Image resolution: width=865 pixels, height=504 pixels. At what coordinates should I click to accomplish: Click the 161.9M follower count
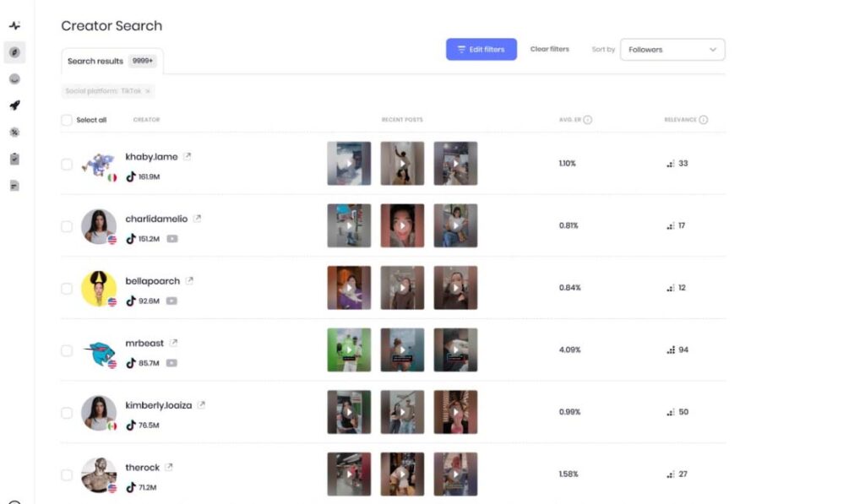[x=149, y=177]
